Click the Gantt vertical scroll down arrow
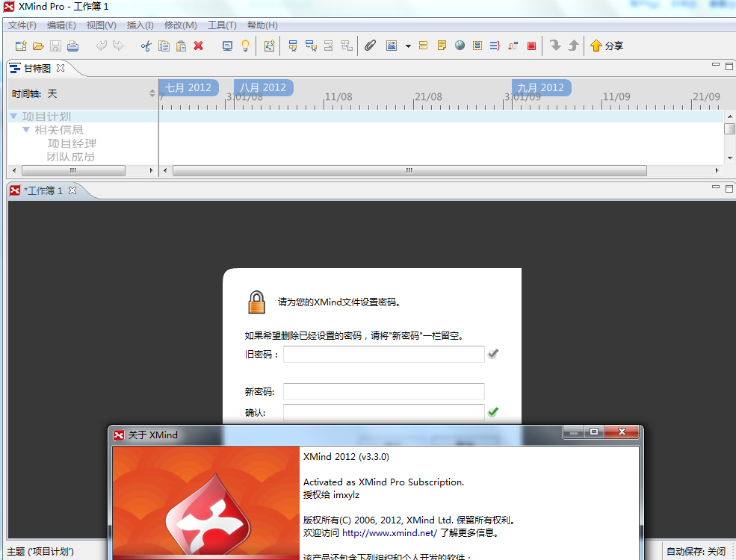The height and width of the screenshot is (560, 736). (x=730, y=158)
